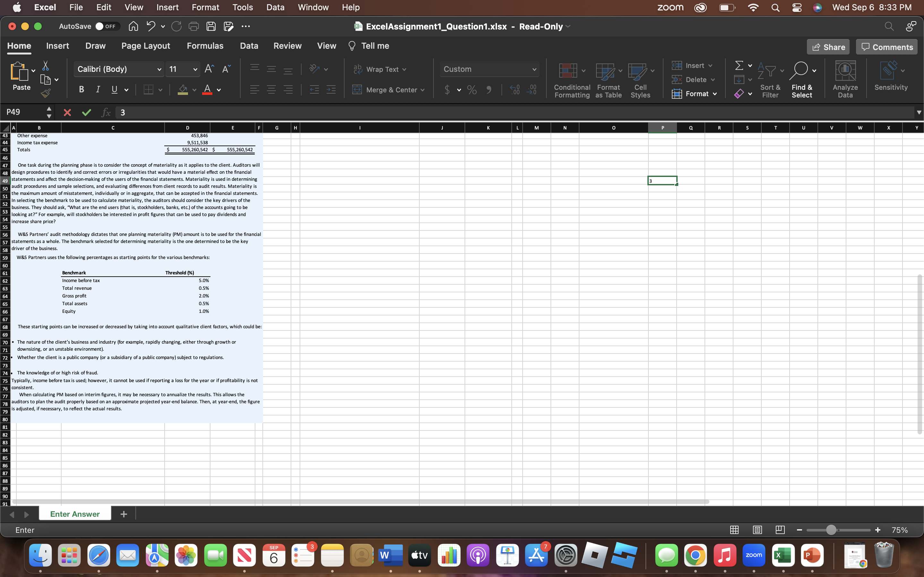Click the Format Painter brush icon
This screenshot has width=924, height=577.
point(46,93)
